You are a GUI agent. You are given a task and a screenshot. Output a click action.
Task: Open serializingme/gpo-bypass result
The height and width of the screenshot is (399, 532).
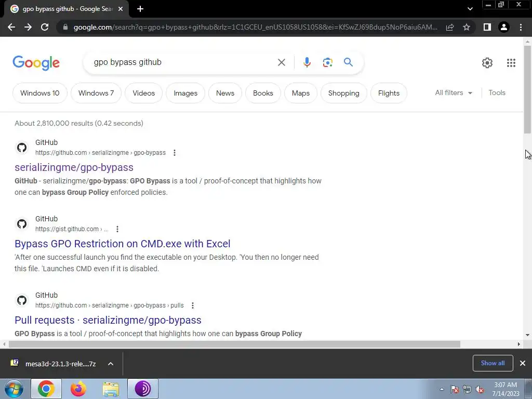(x=74, y=167)
